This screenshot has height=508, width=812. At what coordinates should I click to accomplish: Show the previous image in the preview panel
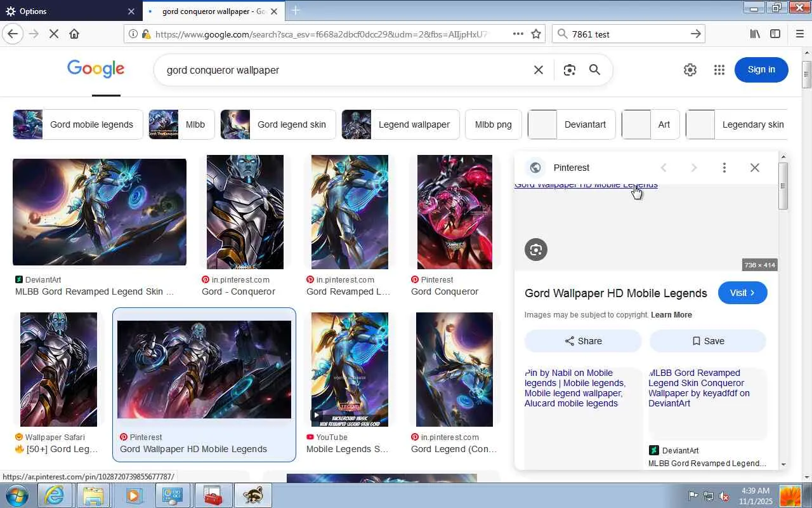(664, 168)
